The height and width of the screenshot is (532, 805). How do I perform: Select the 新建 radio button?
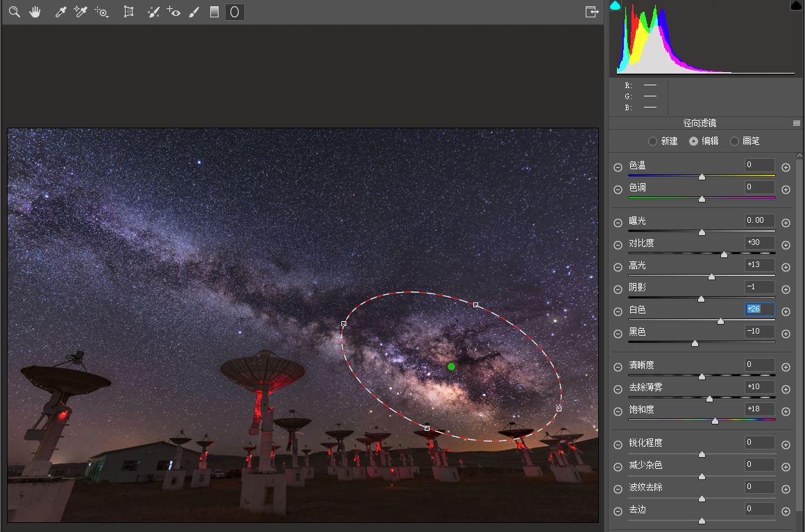point(652,141)
